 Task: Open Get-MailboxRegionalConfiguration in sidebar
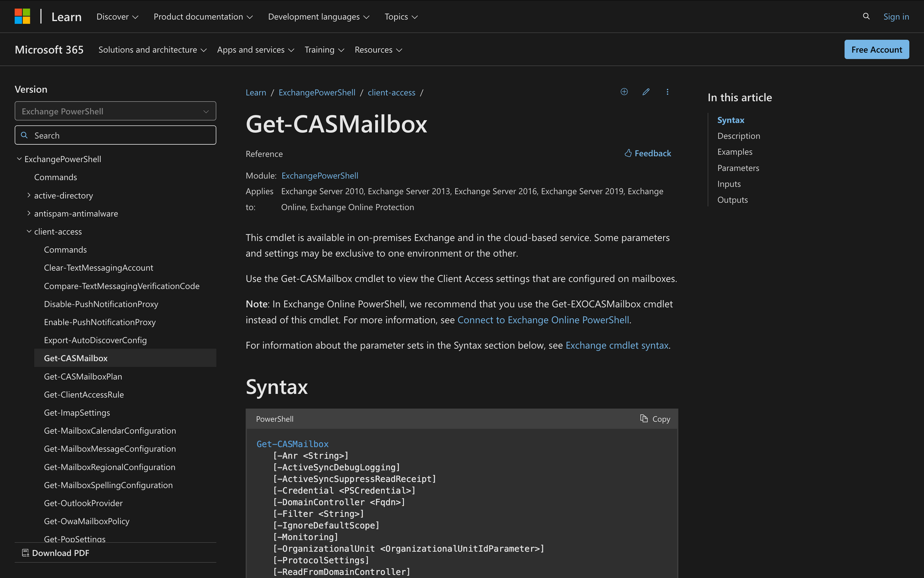click(x=109, y=467)
